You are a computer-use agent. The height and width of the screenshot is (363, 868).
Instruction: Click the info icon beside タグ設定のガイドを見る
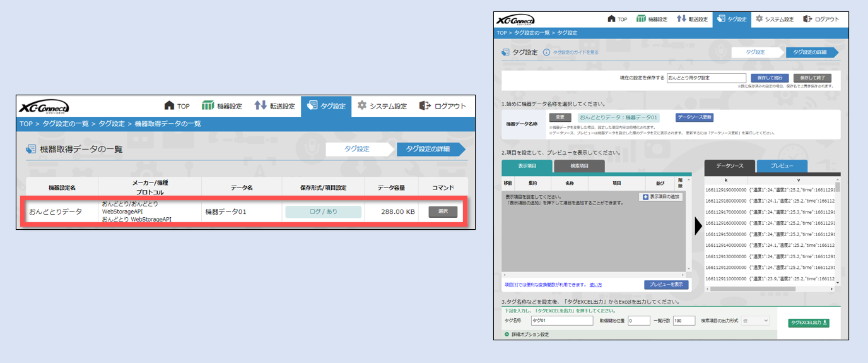546,52
